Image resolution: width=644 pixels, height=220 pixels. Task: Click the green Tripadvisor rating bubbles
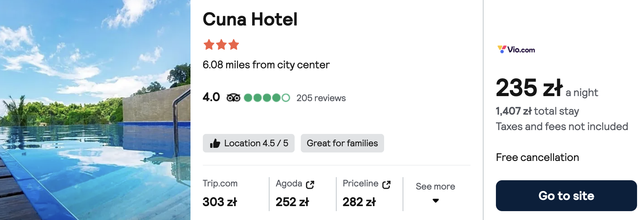tap(267, 98)
